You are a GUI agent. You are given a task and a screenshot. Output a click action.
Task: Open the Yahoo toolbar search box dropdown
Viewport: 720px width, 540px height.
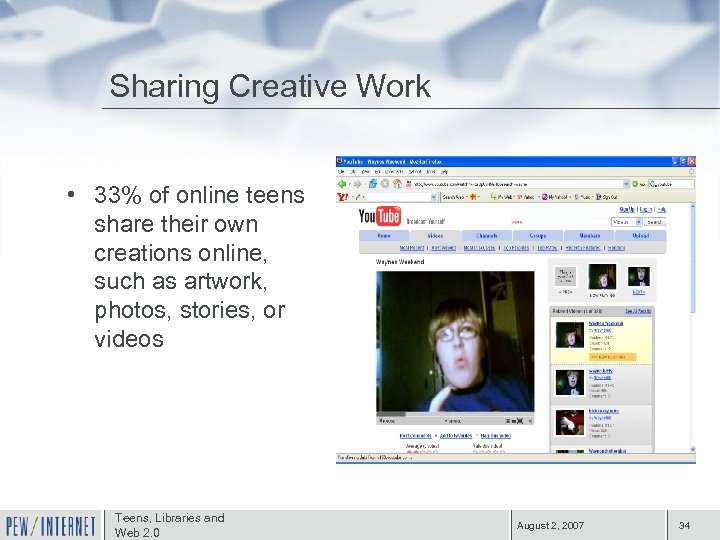point(433,197)
